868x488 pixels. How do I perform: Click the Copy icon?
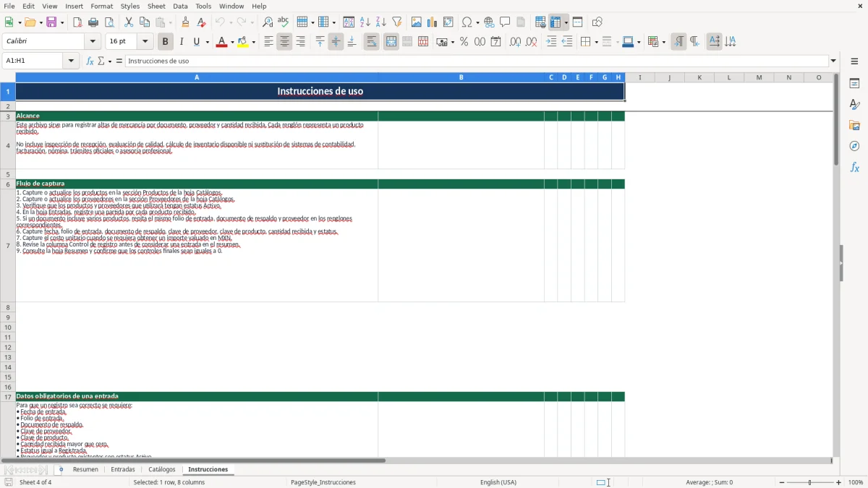(145, 22)
